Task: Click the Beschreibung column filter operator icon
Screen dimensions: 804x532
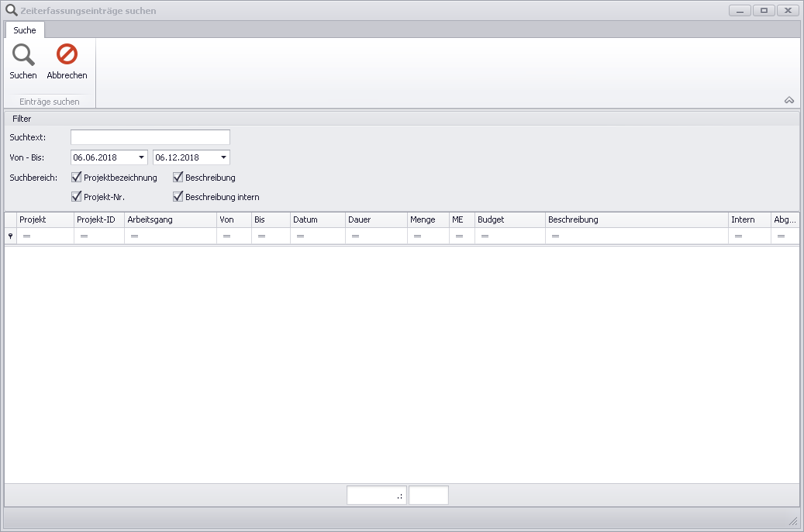Action: click(x=555, y=236)
